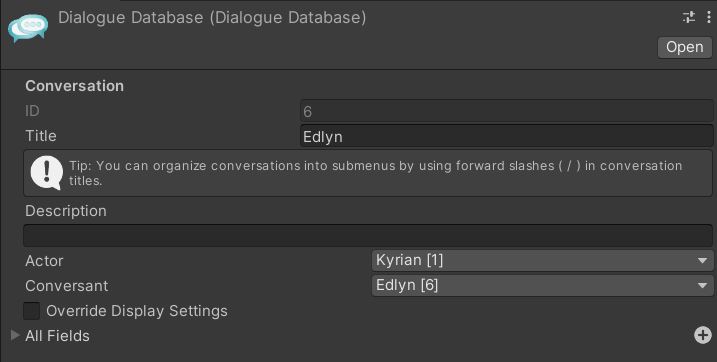The height and width of the screenshot is (362, 717).
Task: Click the All Fields label
Action: point(57,336)
